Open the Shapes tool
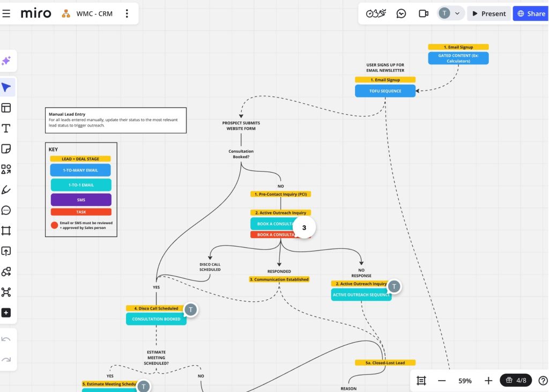Viewport: 549px width, 392px height. click(x=8, y=169)
